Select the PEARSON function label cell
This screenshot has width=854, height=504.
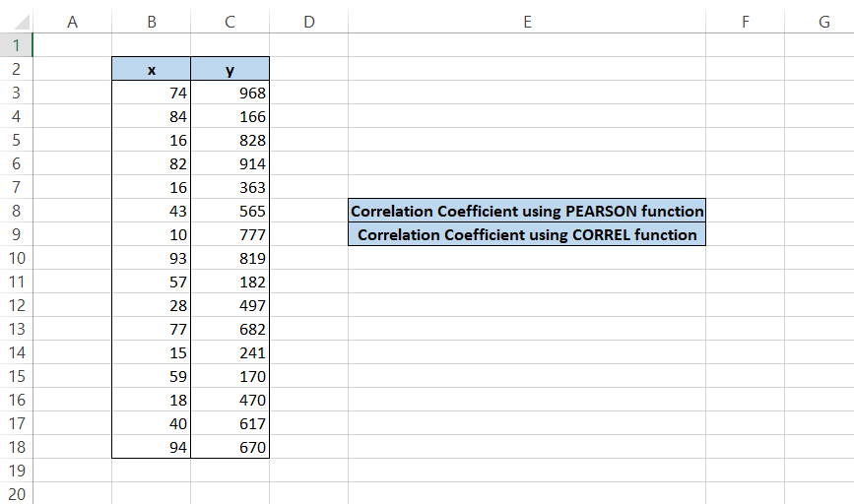coord(527,211)
